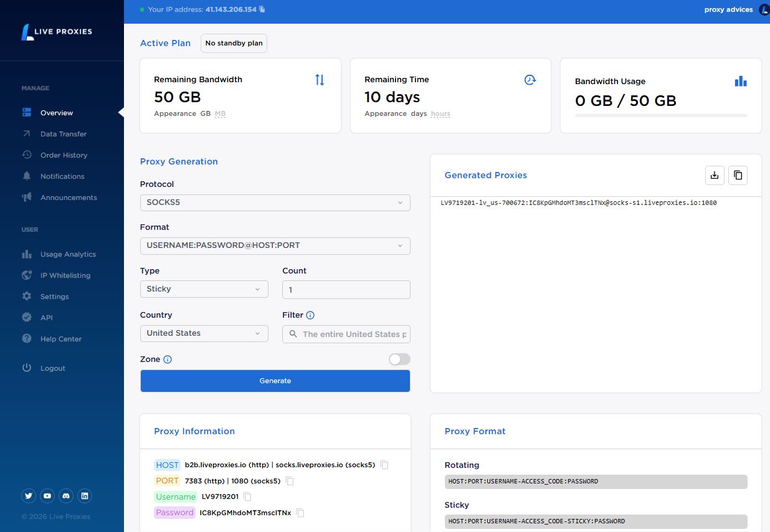Click the 10 days remaining time value
Image resolution: width=770 pixels, height=532 pixels.
pos(392,97)
